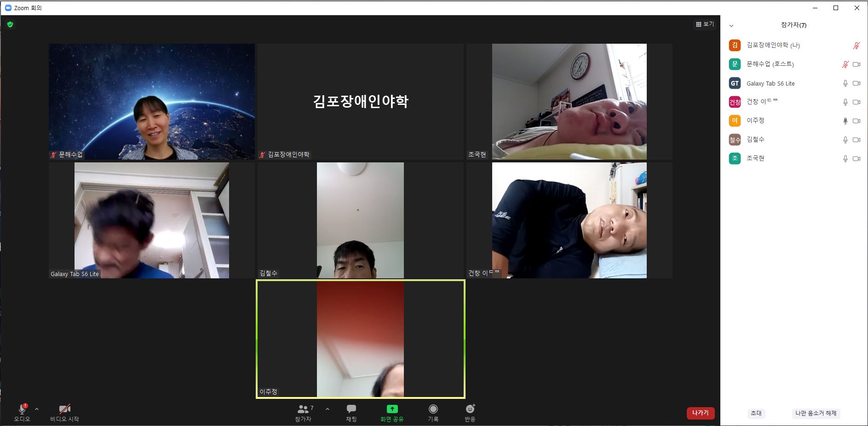
Task: Click the GT avatar in participant list
Action: [735, 83]
